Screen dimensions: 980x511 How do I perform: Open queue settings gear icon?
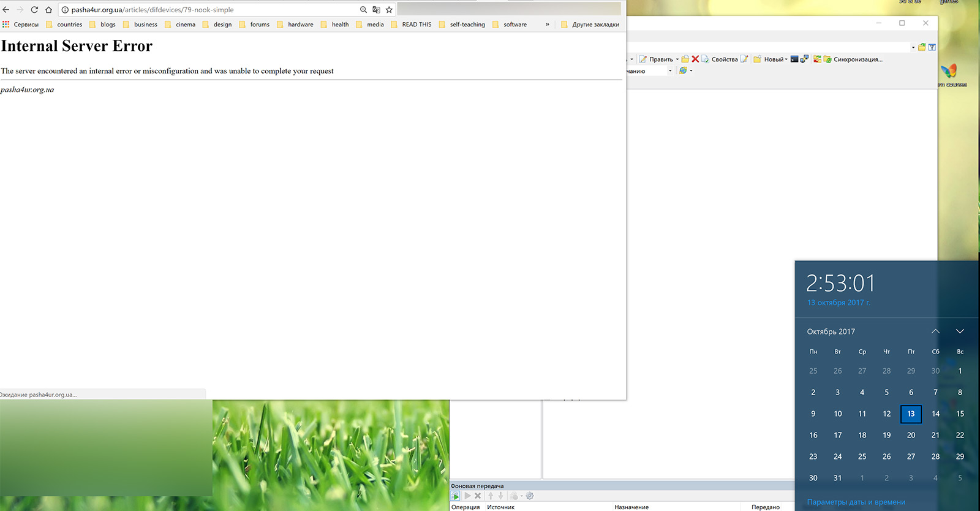coord(530,496)
